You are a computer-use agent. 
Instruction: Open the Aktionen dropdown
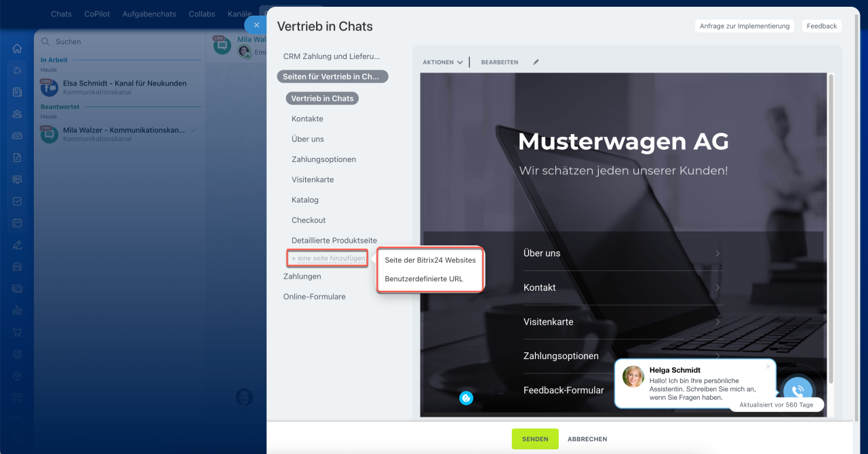(x=443, y=62)
